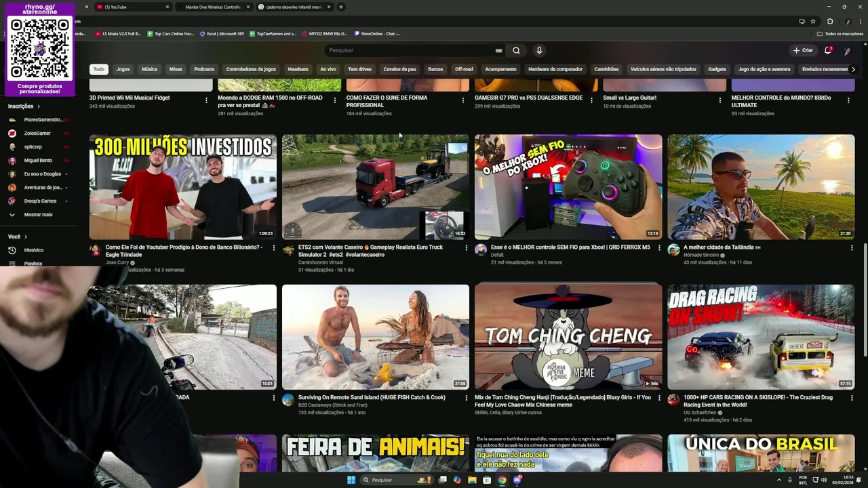Open the account avatar menu
The image size is (868, 488).
tap(847, 51)
